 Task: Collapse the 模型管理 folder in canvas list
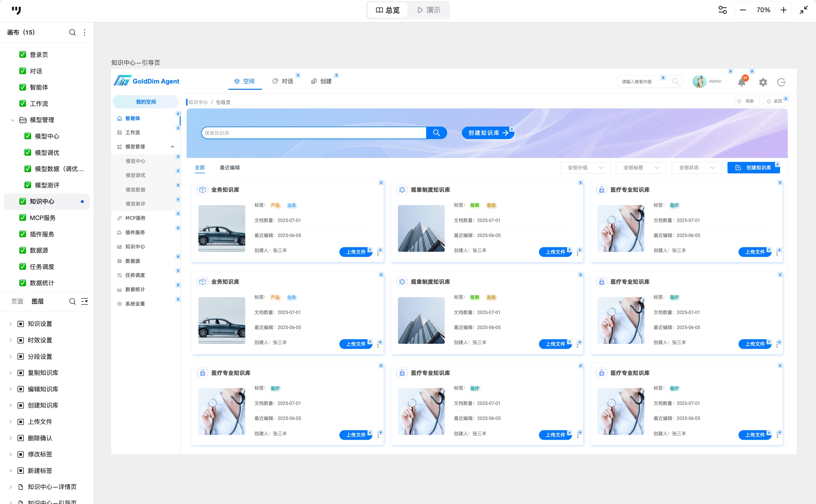tap(12, 120)
